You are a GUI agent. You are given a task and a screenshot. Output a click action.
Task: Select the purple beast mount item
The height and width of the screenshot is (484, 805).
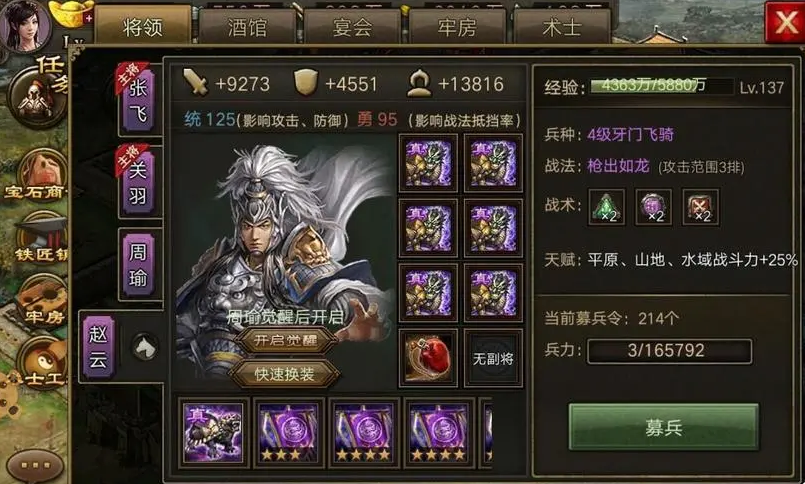pos(213,432)
